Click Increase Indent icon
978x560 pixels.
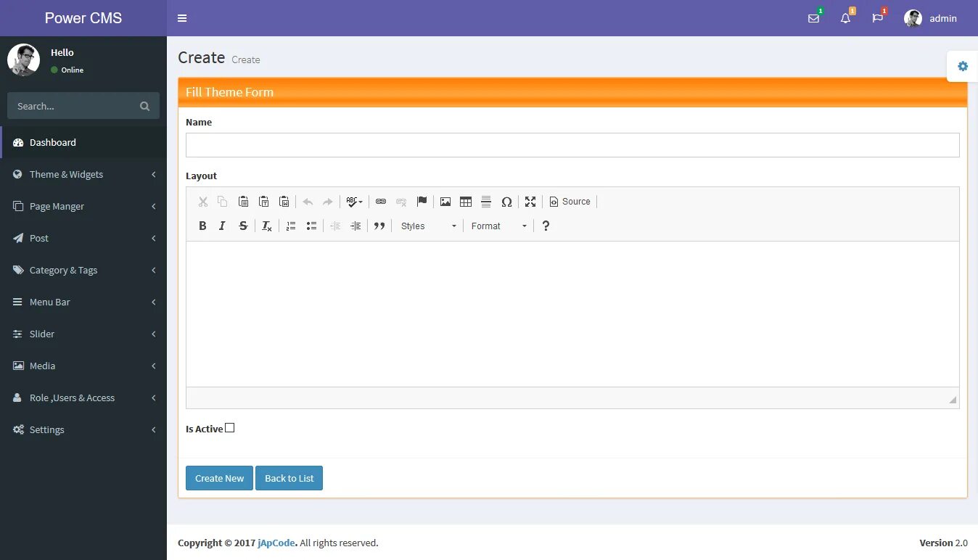356,226
